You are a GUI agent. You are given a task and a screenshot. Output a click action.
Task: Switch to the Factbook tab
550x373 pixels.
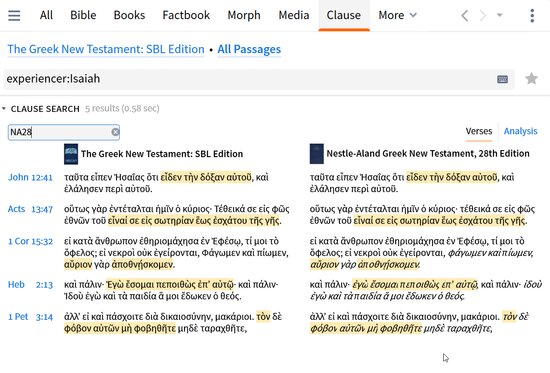(x=186, y=15)
